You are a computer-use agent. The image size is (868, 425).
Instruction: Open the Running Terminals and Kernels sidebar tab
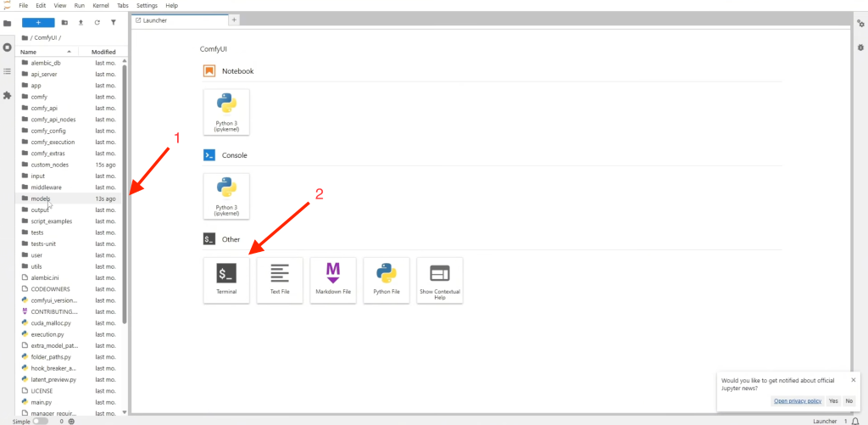tap(7, 48)
